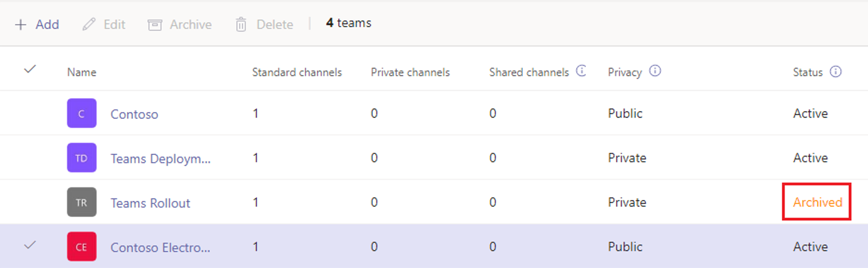
Task: Open the Contoso Electro... team link
Action: 161,247
